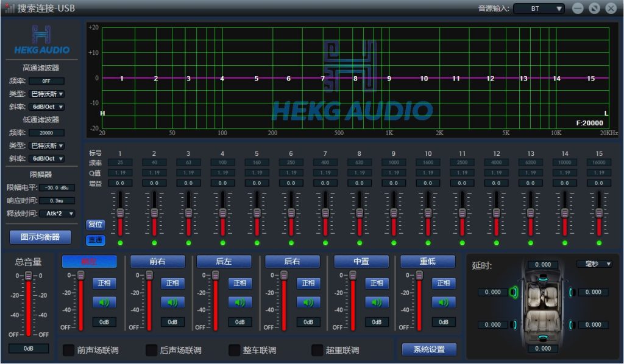Image resolution: width=624 pixels, height=364 pixels.
Task: Mute the 后右 channel speaker icon
Action: (308, 303)
